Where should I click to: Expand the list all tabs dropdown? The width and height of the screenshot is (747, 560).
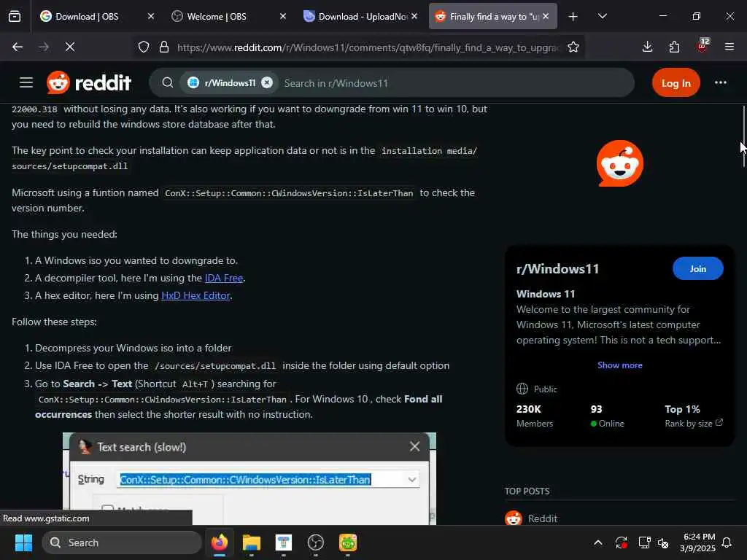click(x=602, y=16)
